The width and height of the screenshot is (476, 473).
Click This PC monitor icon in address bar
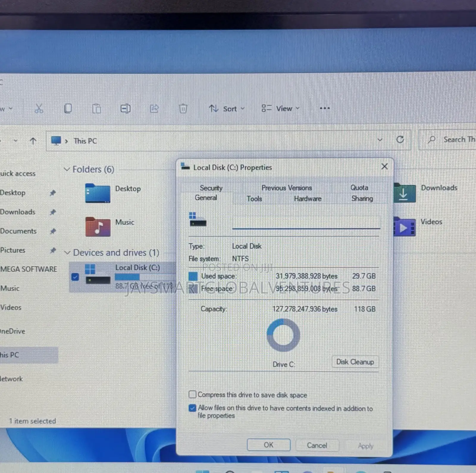[x=56, y=141]
